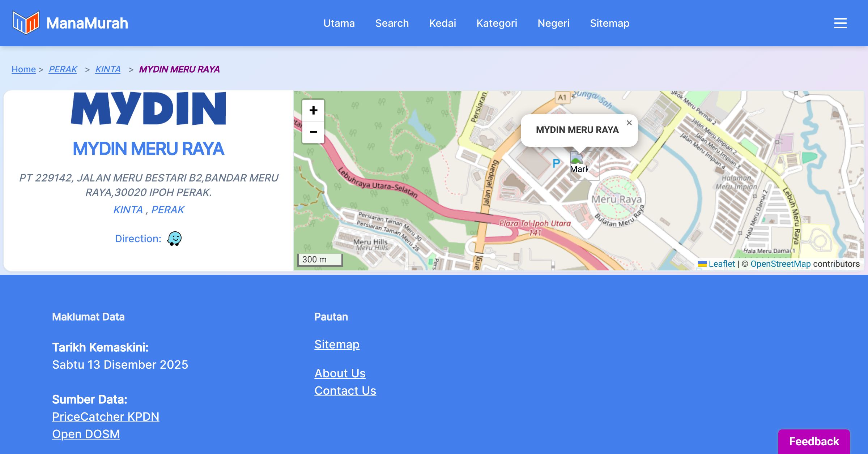Click the ManaMurah logo icon

pos(26,23)
